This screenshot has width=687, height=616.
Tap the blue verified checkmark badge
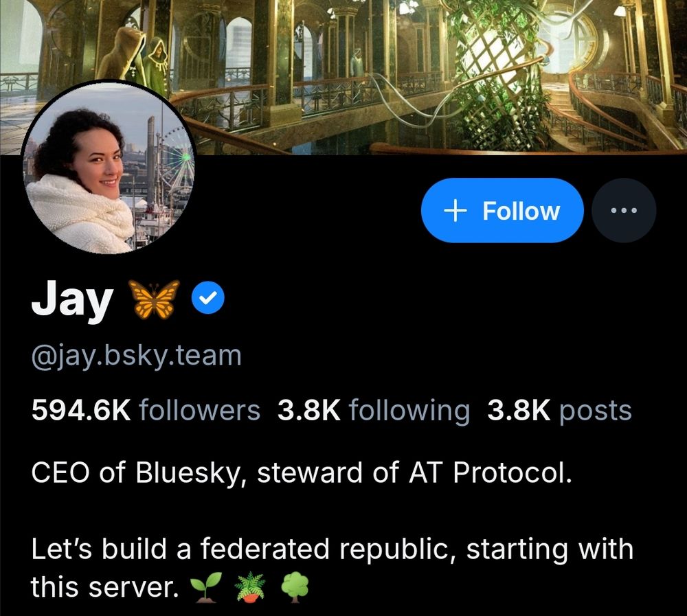click(x=208, y=298)
